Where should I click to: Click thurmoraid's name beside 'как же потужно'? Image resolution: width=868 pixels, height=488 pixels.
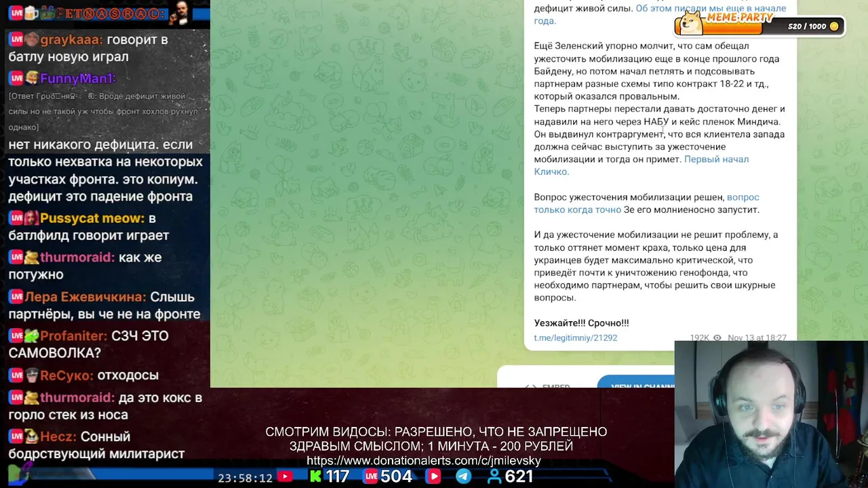pyautogui.click(x=77, y=258)
